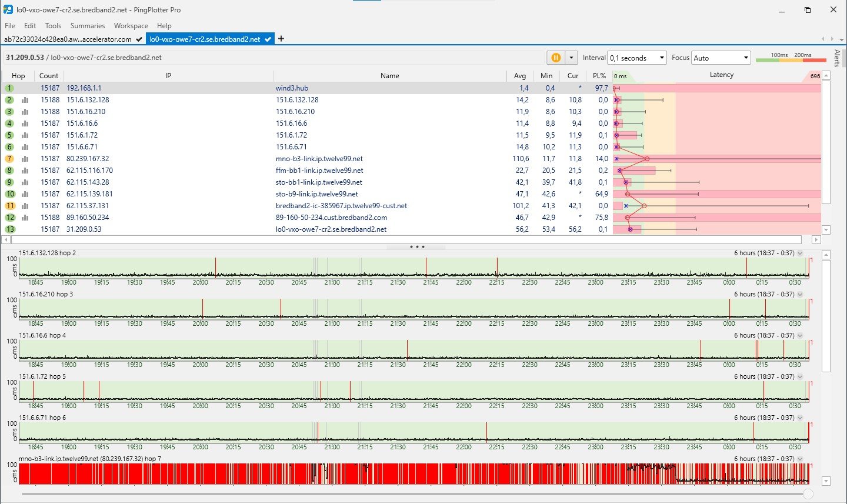Open the Interval dropdown

pyautogui.click(x=636, y=58)
